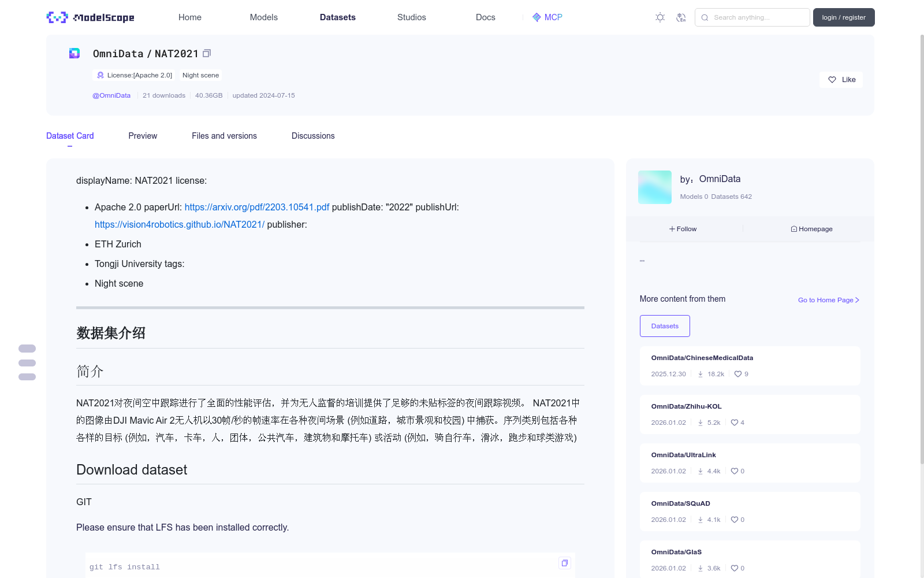The width and height of the screenshot is (924, 578).
Task: Click the MCP diamond icon
Action: (x=536, y=17)
